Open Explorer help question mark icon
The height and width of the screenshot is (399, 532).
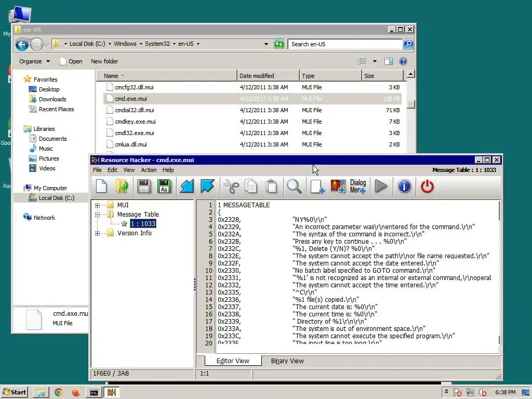click(403, 61)
